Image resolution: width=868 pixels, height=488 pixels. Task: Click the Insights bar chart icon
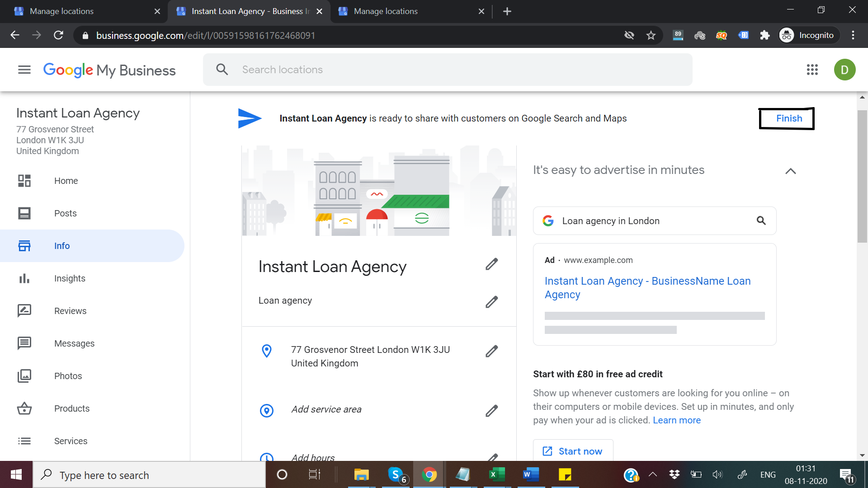pos(24,278)
